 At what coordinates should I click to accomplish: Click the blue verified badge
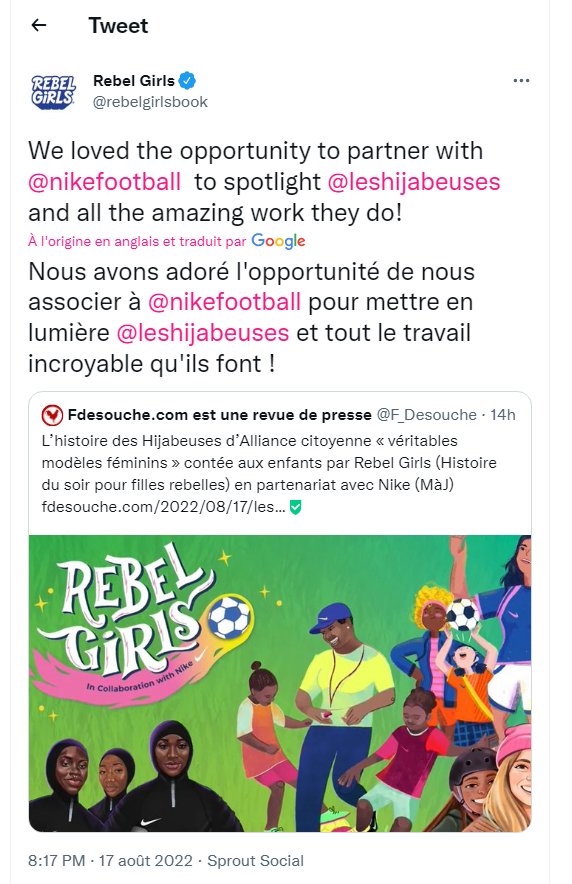tap(187, 81)
